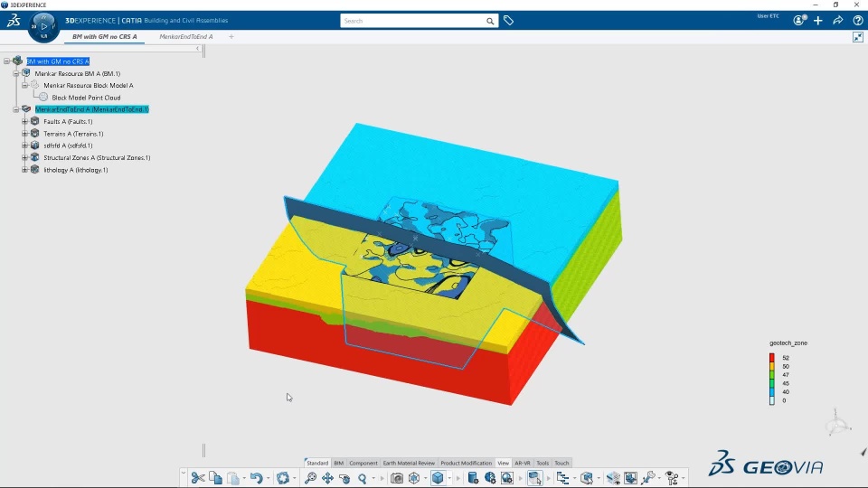Image resolution: width=868 pixels, height=488 pixels.
Task: Select the Zoom magnifier tool
Action: (x=363, y=477)
